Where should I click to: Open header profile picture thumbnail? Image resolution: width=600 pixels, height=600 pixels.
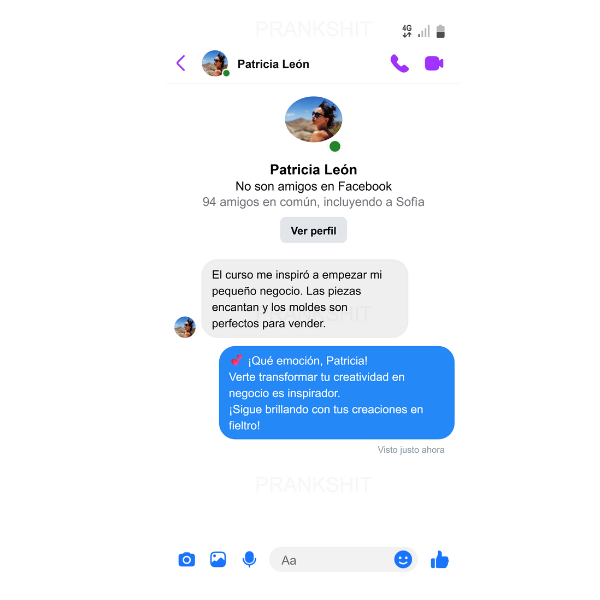(215, 63)
